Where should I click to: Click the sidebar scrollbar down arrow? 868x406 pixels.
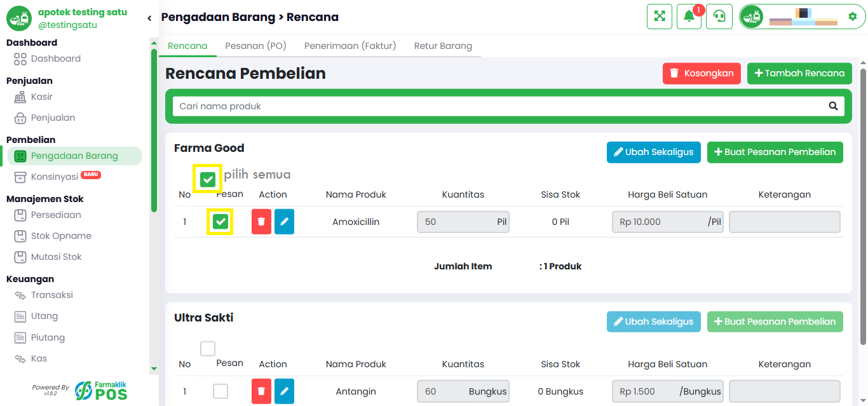(154, 369)
